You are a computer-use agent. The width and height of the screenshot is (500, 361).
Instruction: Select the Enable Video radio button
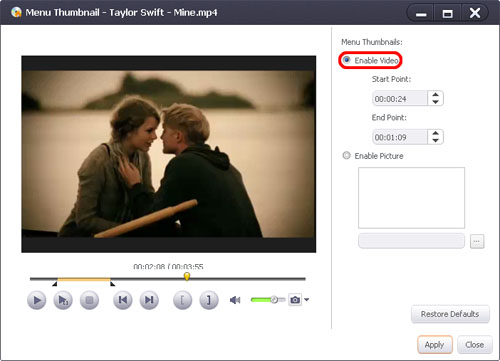[347, 60]
